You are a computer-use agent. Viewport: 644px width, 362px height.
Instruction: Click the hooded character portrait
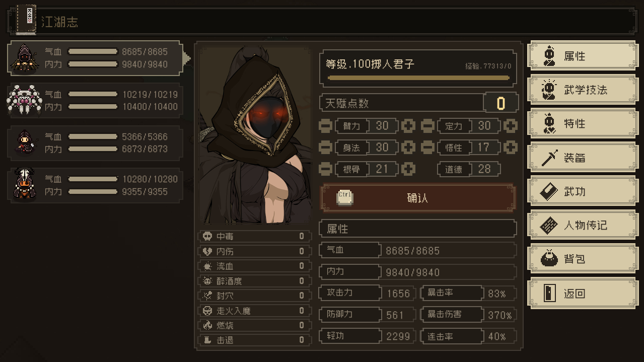255,135
